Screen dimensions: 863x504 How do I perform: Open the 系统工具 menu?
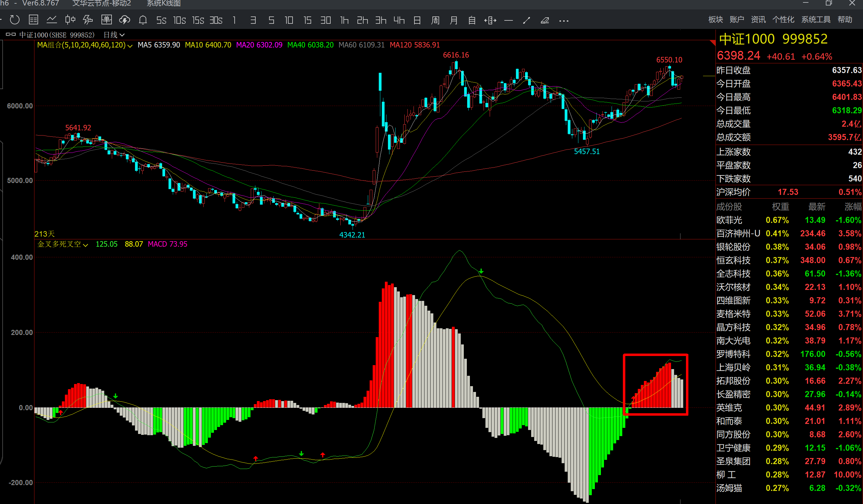coord(815,19)
